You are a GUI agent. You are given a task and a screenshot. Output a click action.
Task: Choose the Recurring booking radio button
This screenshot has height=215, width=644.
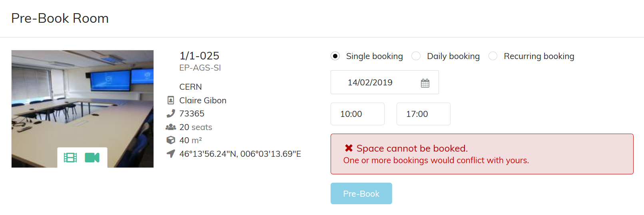point(493,56)
